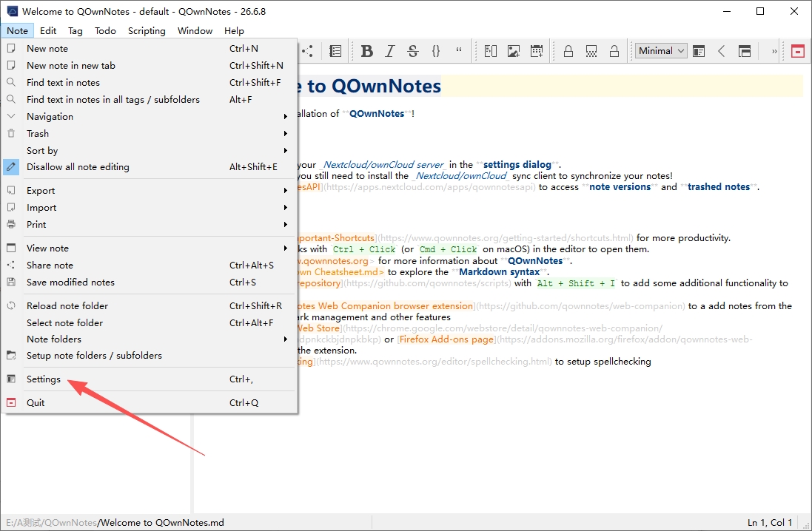Click the settings panel icon beside Minimal dropdown
812x531 pixels.
[x=699, y=51]
